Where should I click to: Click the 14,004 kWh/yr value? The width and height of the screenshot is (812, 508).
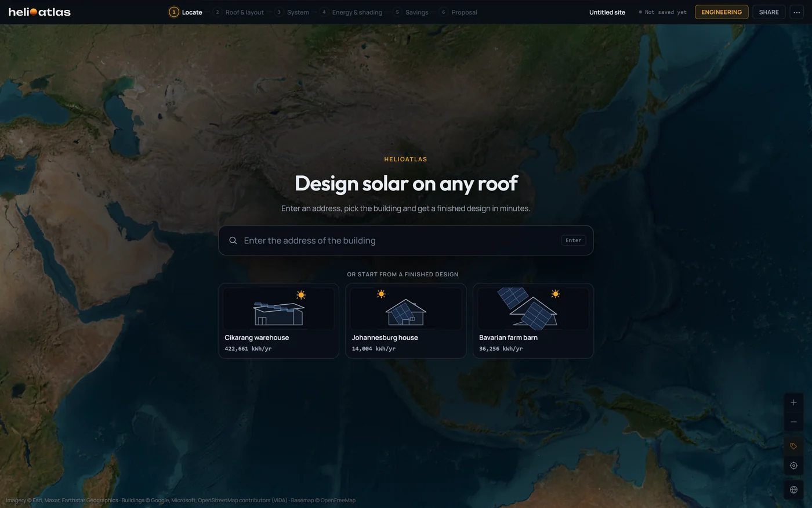374,349
